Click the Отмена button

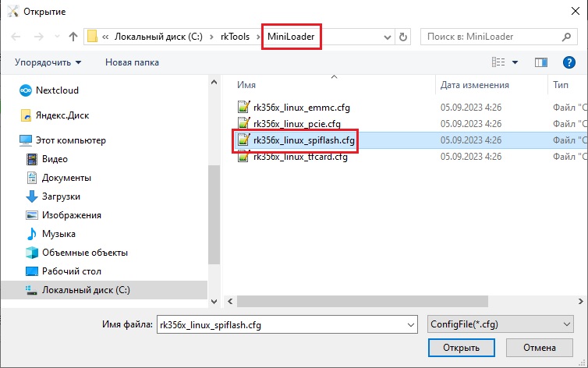[539, 348]
